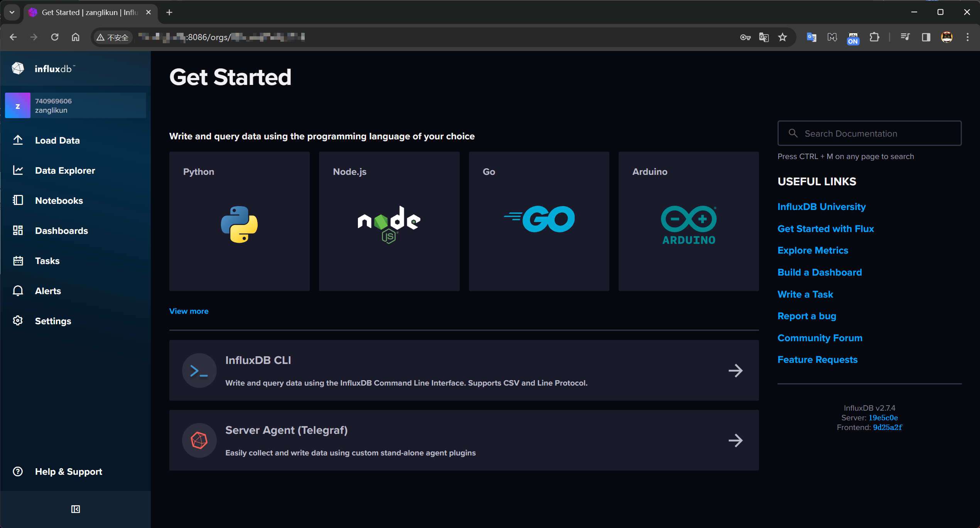
Task: Select the Python language card
Action: [x=239, y=221]
